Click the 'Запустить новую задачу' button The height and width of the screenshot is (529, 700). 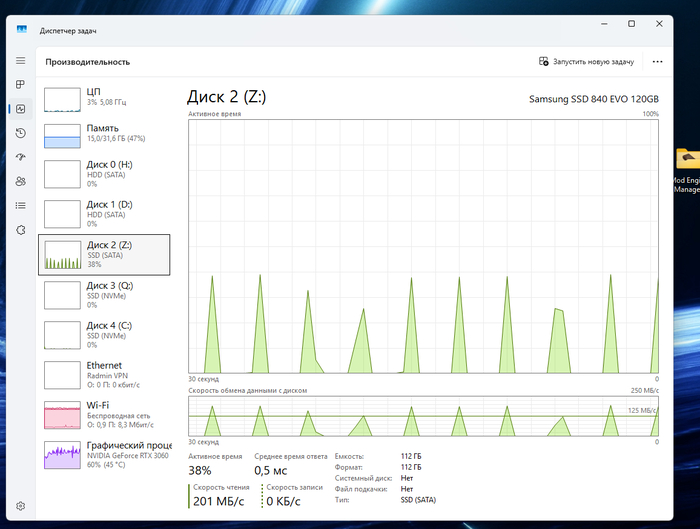click(x=587, y=61)
